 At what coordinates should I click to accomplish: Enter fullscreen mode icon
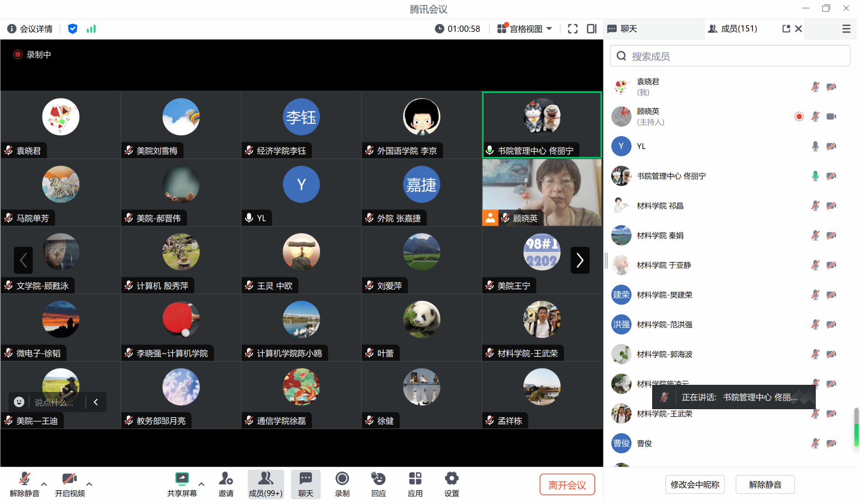coord(572,29)
